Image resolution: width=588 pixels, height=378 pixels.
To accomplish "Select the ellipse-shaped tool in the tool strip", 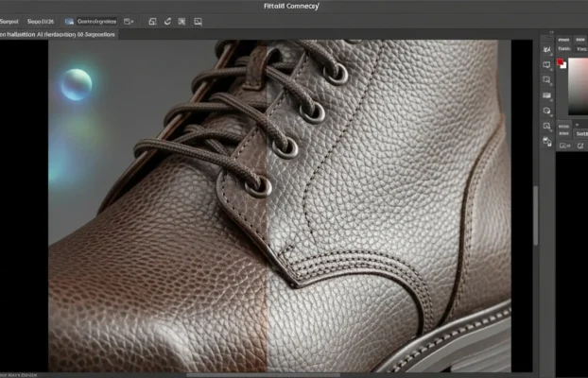I will [546, 111].
